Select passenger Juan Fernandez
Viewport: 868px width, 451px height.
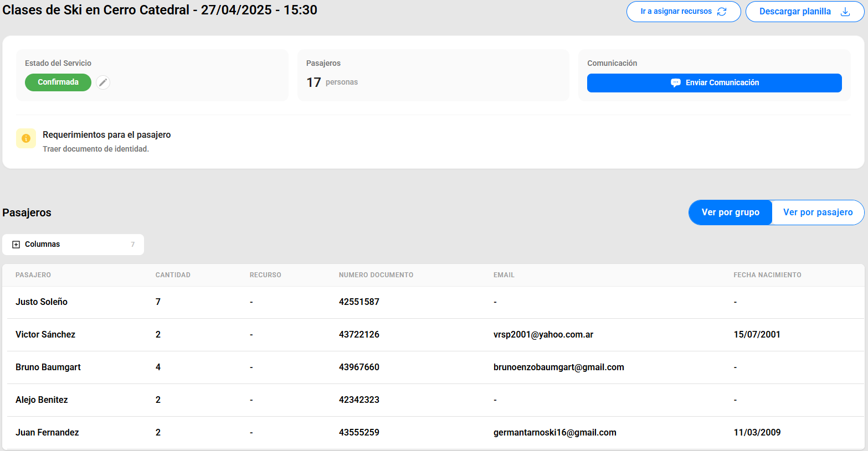coord(47,433)
